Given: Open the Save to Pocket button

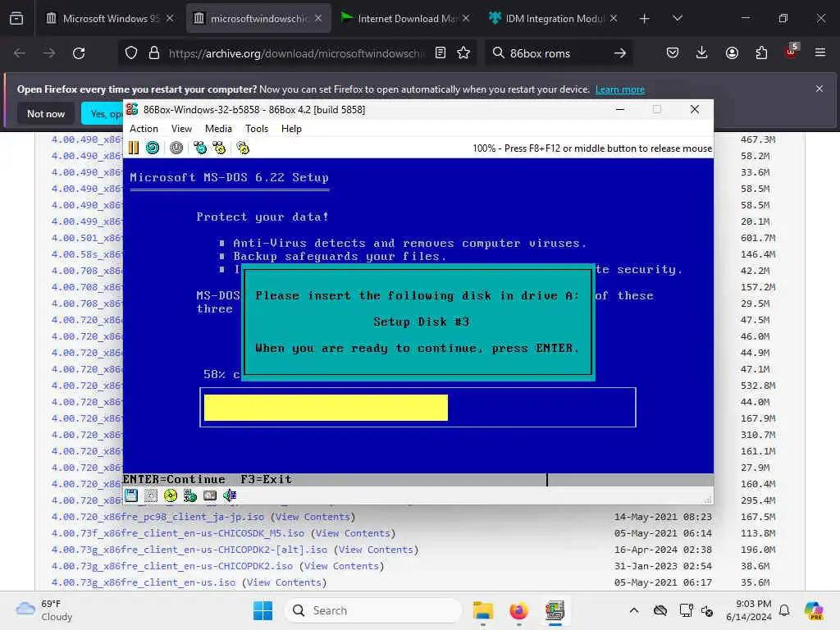Looking at the screenshot, I should tap(673, 53).
